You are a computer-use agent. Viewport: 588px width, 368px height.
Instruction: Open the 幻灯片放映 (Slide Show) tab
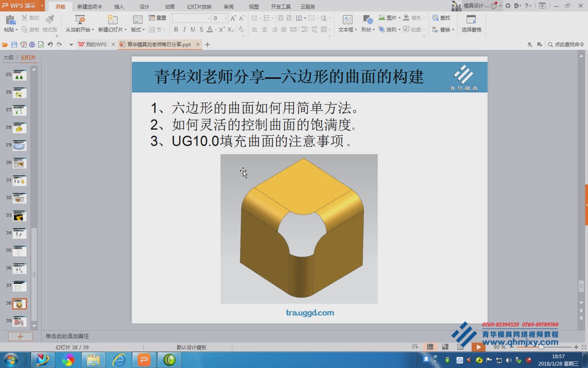(x=199, y=7)
